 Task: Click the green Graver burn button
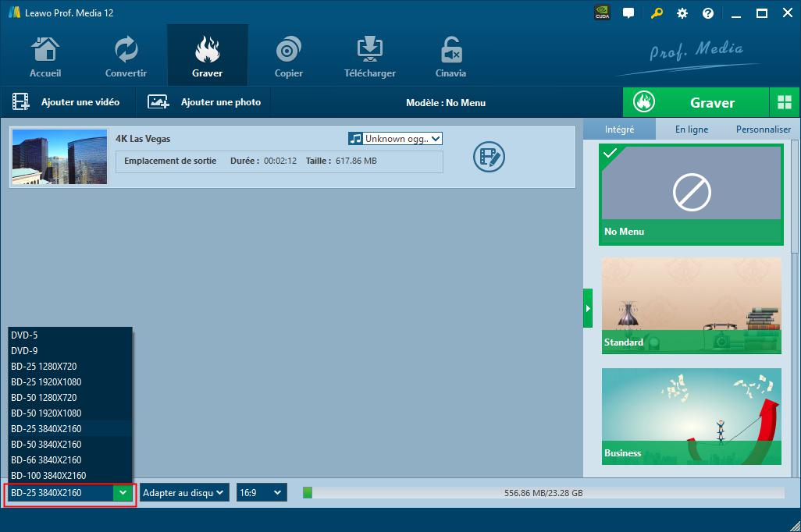pos(696,102)
